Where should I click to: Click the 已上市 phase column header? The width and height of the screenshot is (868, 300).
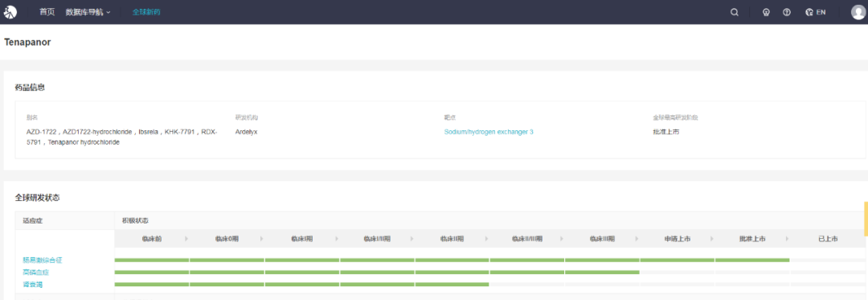(x=828, y=239)
